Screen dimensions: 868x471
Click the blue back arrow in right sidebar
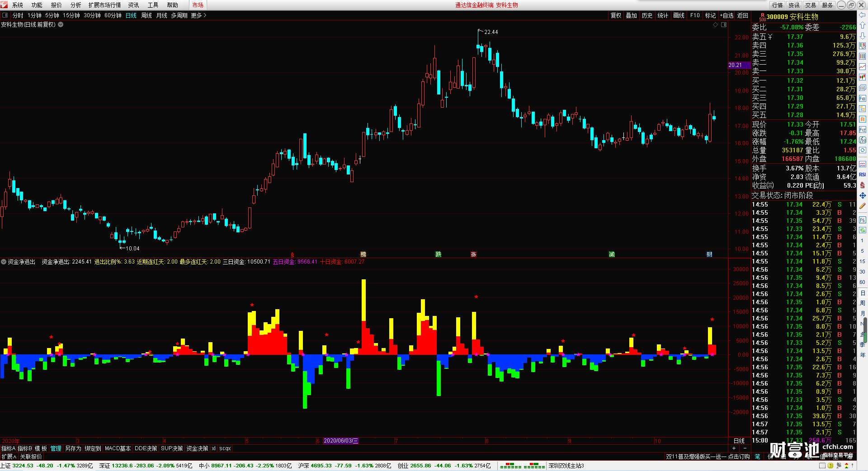(863, 15)
